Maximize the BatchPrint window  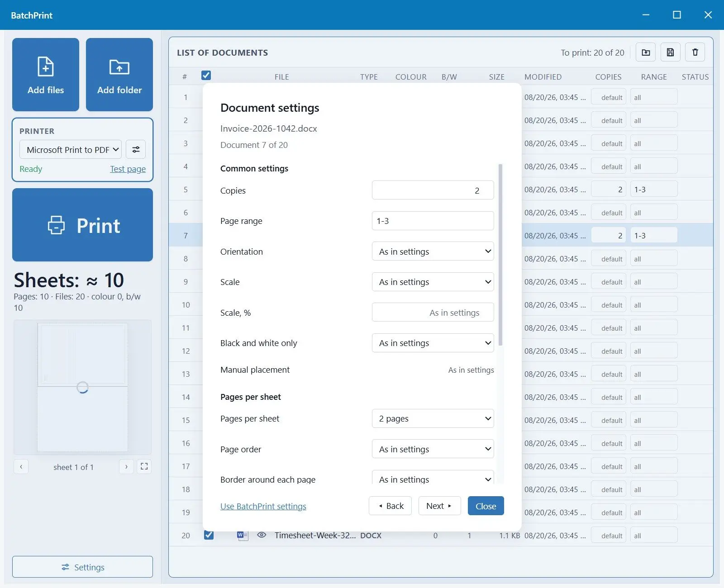tap(677, 15)
